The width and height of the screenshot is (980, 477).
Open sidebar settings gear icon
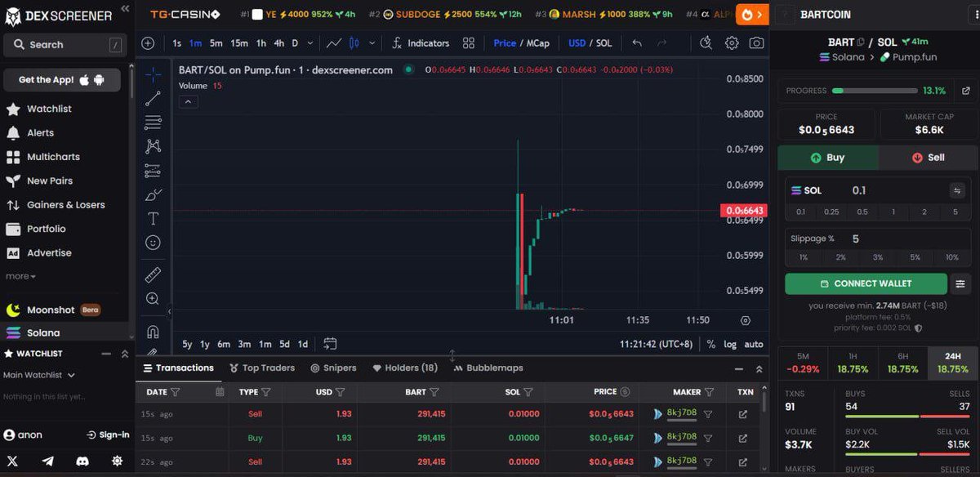(x=118, y=461)
